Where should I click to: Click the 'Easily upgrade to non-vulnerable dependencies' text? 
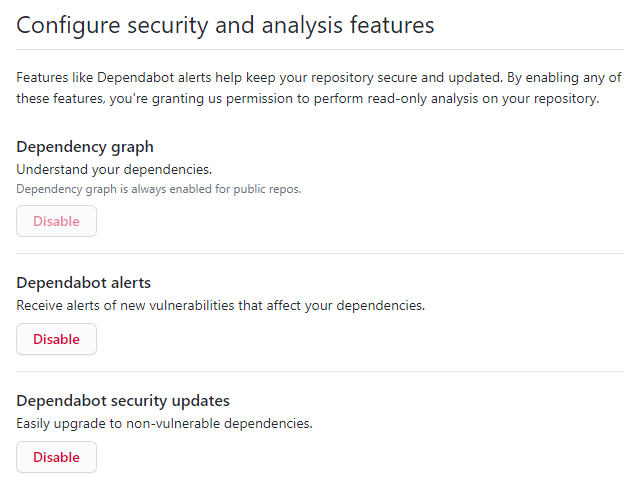click(164, 424)
